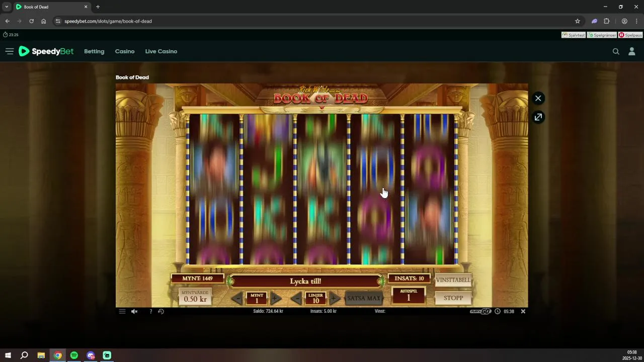Open the tab search dropdown arrow
Image resolution: width=644 pixels, height=362 pixels.
(x=7, y=7)
